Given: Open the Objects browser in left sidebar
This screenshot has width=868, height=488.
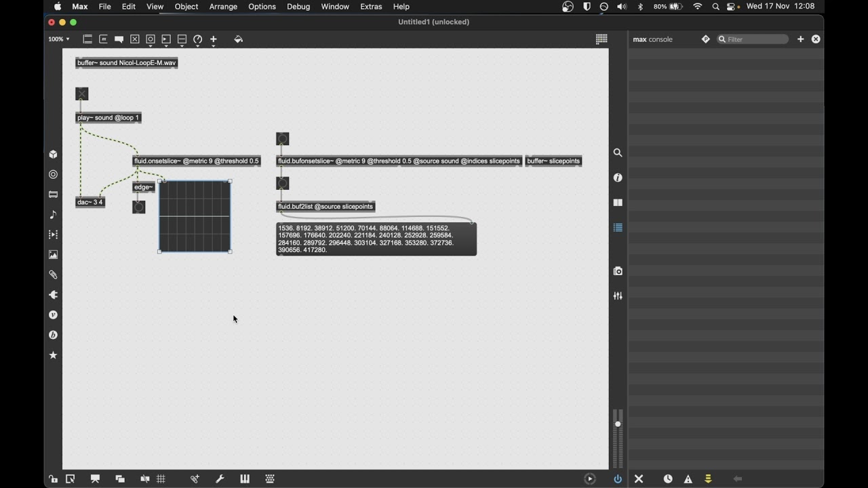Looking at the screenshot, I should [54, 155].
